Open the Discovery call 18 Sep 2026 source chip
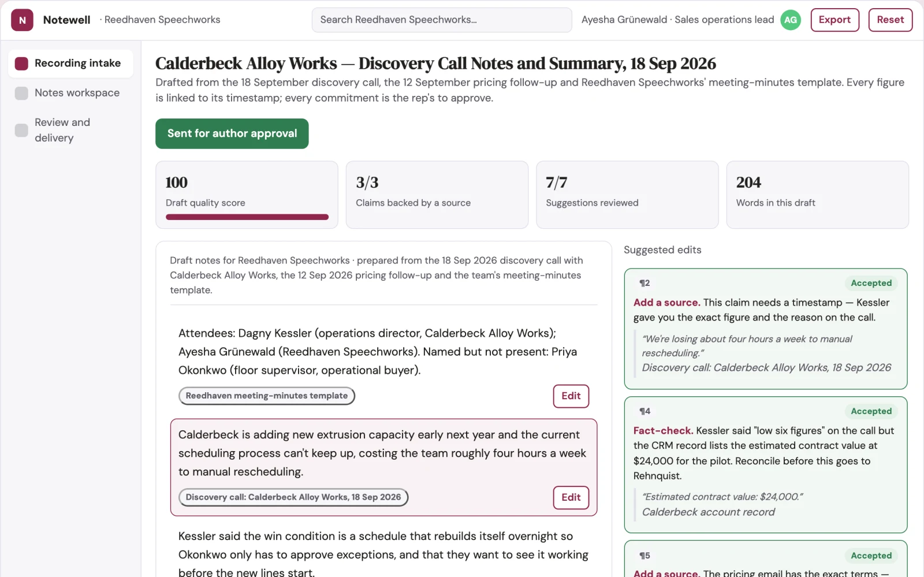This screenshot has width=924, height=577. [293, 497]
